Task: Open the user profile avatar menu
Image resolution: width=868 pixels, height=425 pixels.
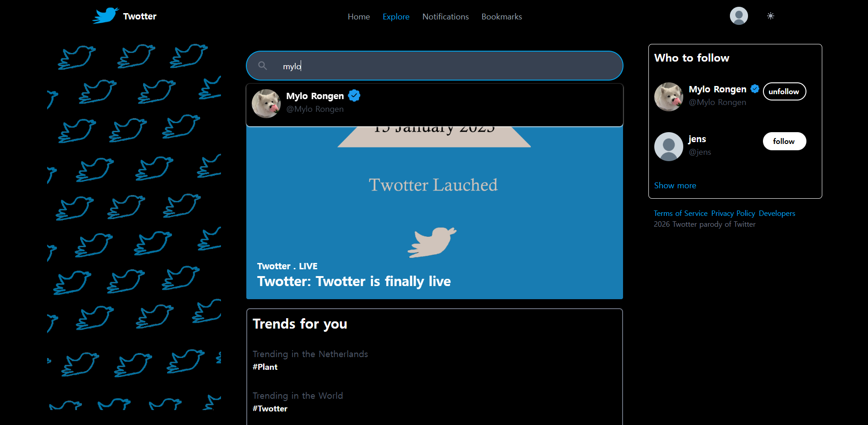Action: pyautogui.click(x=739, y=16)
